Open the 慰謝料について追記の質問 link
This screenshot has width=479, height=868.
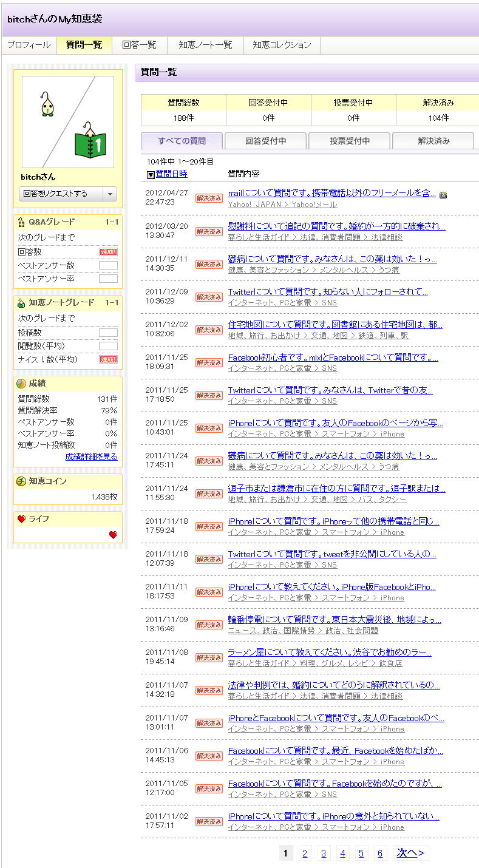pos(336,226)
